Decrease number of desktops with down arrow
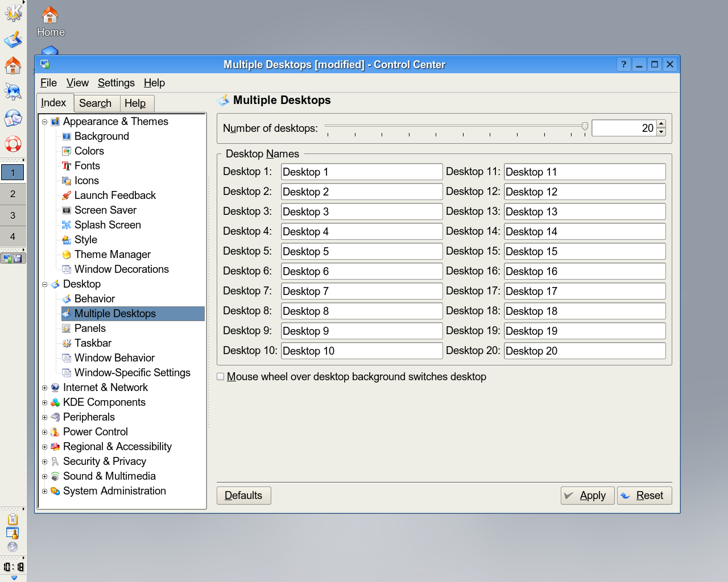 [661, 132]
